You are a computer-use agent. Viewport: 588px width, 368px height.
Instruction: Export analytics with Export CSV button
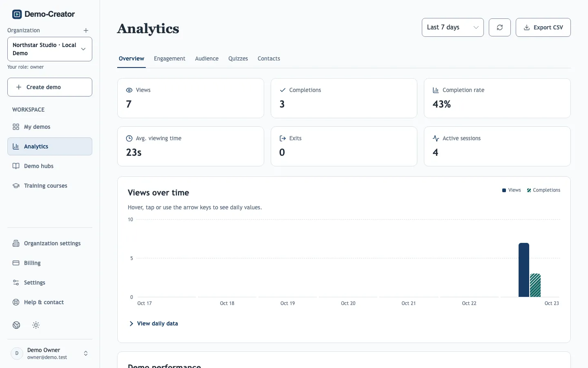(x=543, y=27)
